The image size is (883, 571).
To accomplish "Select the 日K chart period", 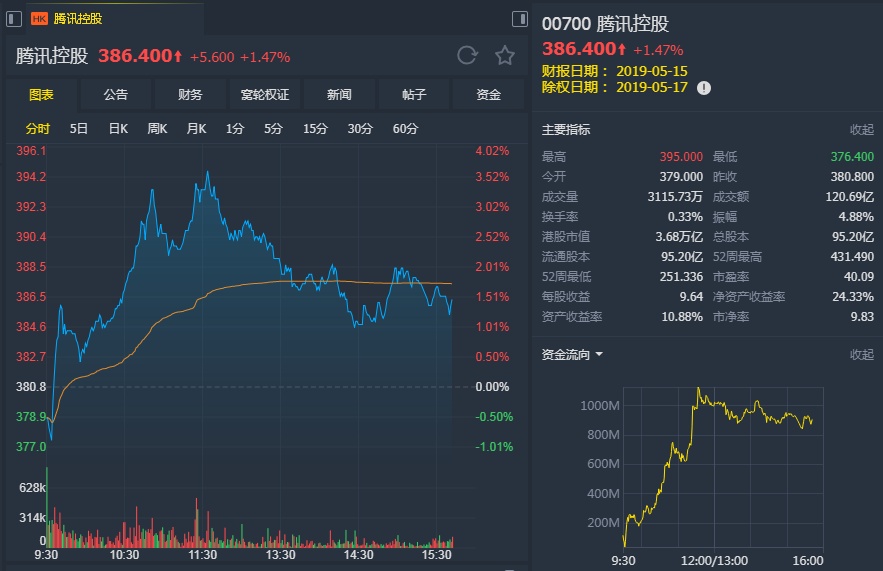I will 118,129.
